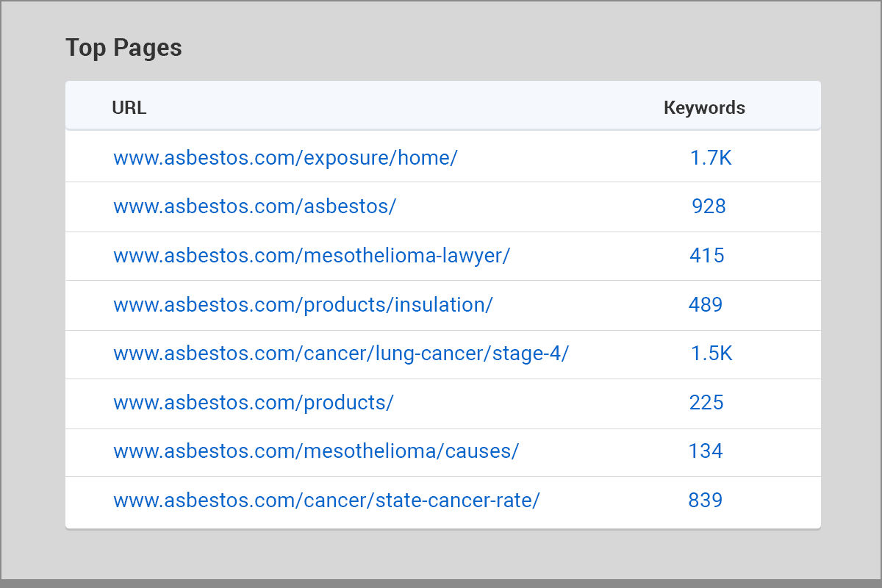Click the 134 keywords number
Image resolution: width=882 pixels, height=588 pixels.
[x=706, y=451]
